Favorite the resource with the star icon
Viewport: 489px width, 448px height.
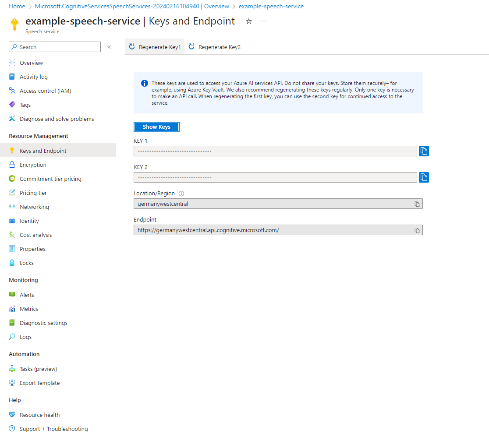(248, 21)
